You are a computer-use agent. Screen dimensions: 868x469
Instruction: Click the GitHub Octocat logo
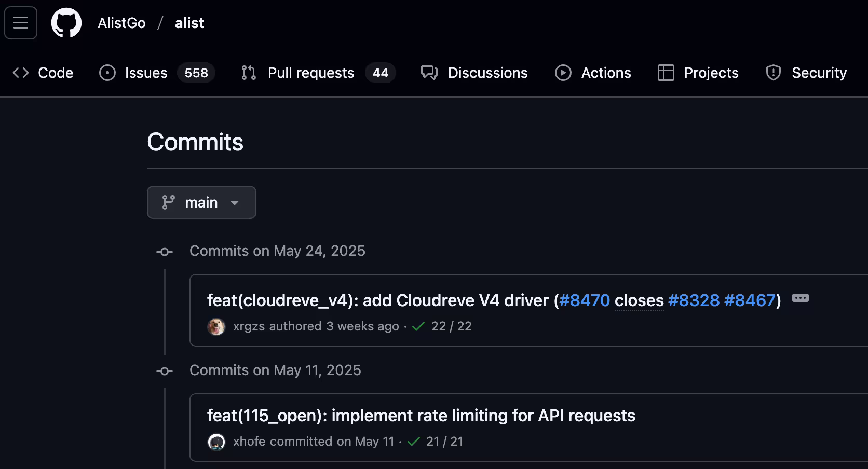click(66, 23)
